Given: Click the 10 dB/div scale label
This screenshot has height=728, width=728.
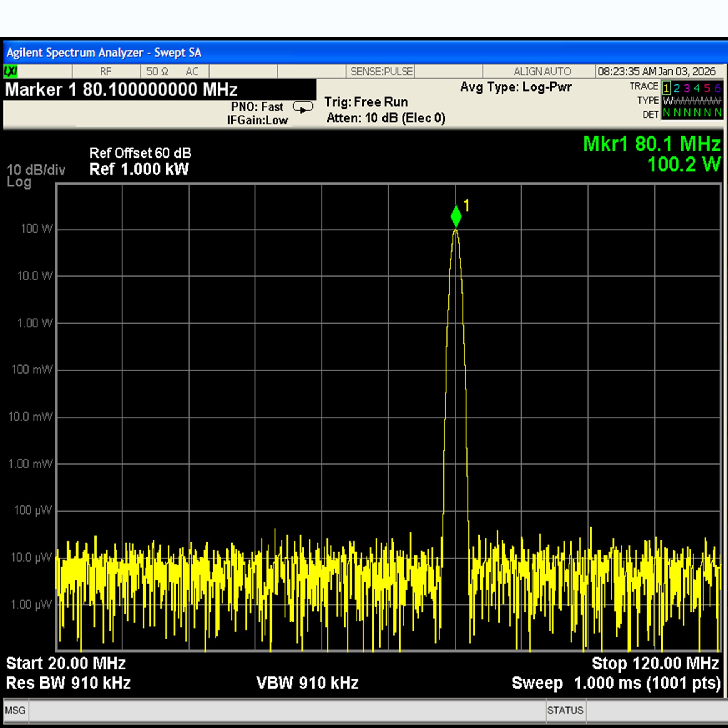Looking at the screenshot, I should pos(36,170).
